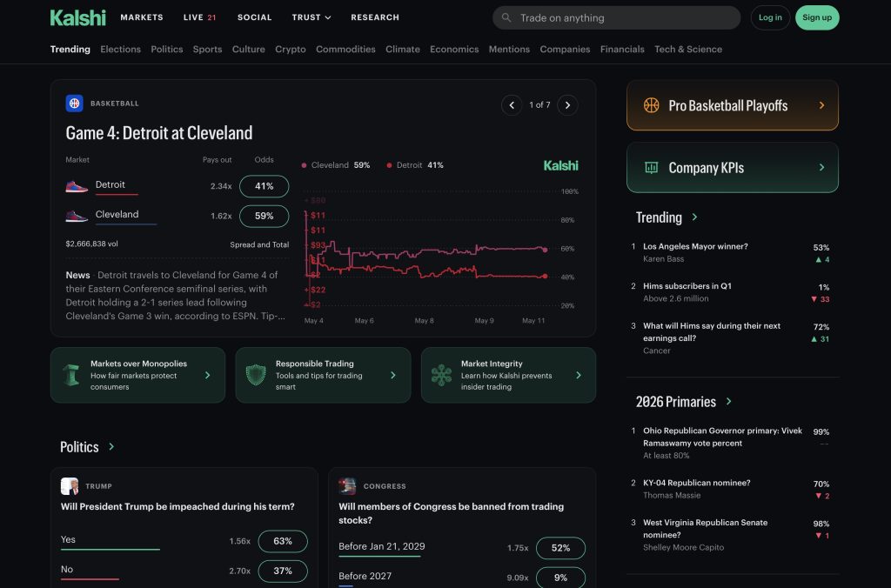Image resolution: width=891 pixels, height=588 pixels.
Task: Click the Sign up button
Action: [x=817, y=17]
